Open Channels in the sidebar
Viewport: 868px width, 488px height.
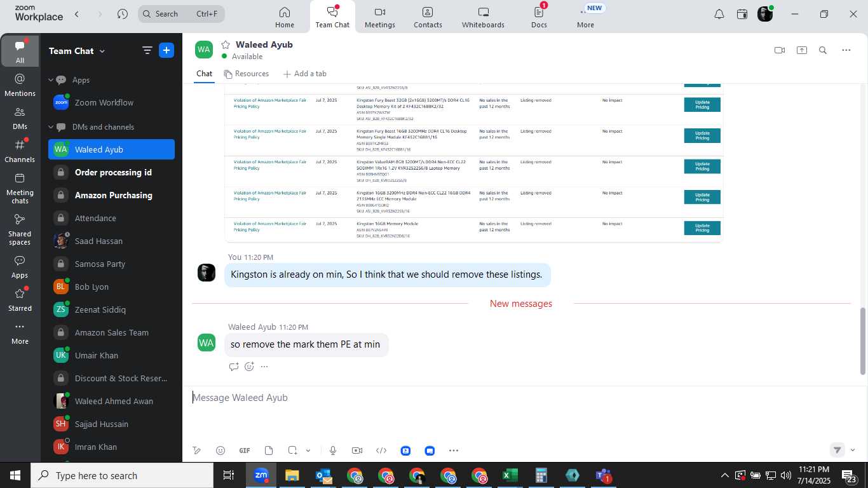tap(20, 151)
